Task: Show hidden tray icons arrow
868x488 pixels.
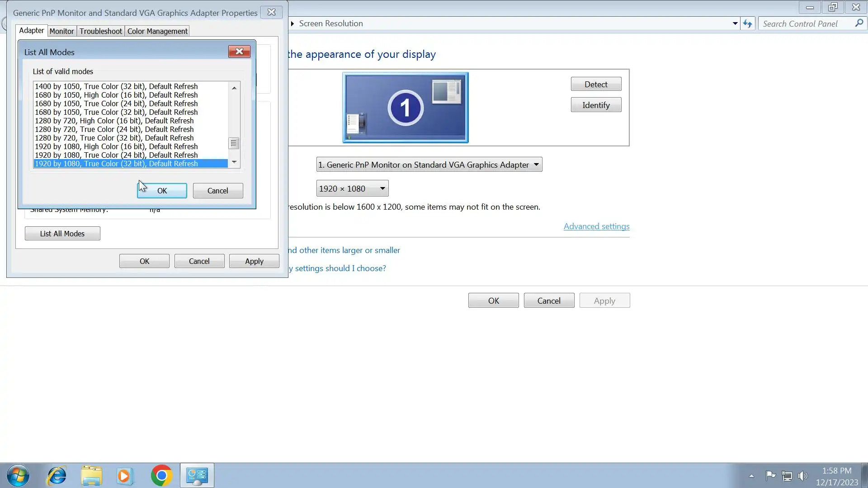Action: pos(751,476)
